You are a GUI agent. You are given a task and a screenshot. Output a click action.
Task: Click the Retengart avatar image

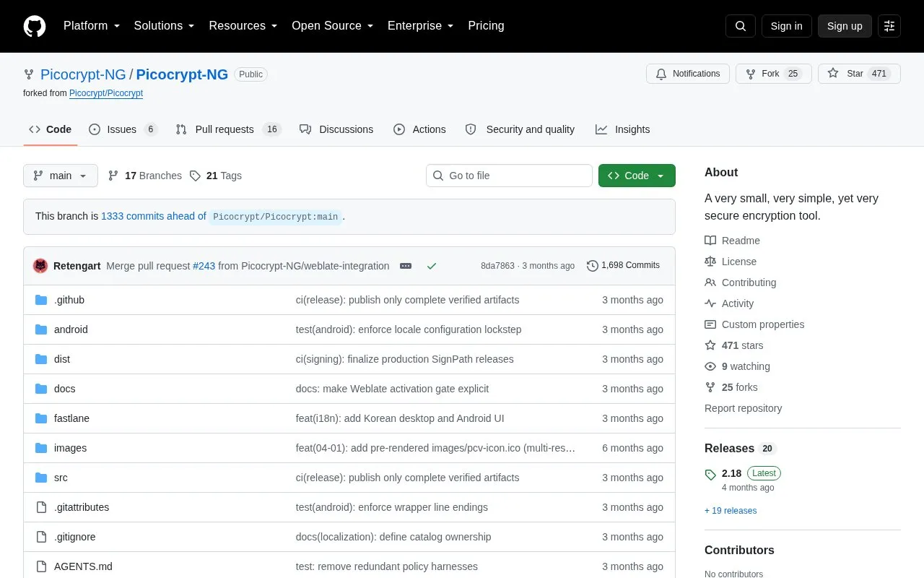click(x=40, y=266)
